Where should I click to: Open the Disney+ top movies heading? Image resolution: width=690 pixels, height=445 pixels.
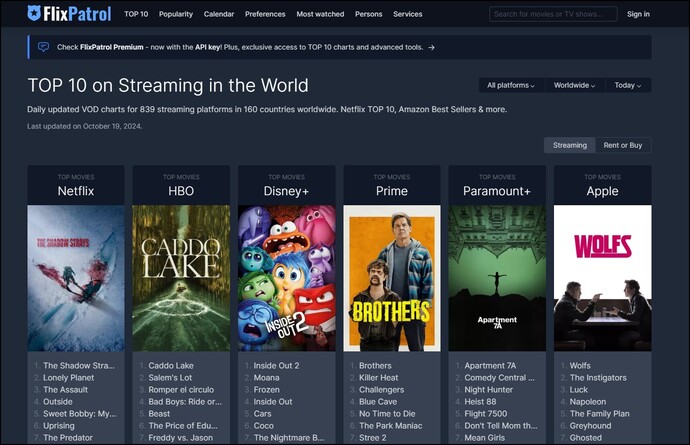point(286,191)
